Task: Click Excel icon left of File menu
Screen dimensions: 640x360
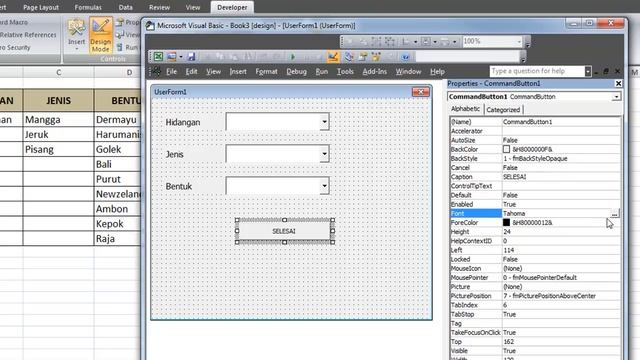Action: (x=156, y=71)
